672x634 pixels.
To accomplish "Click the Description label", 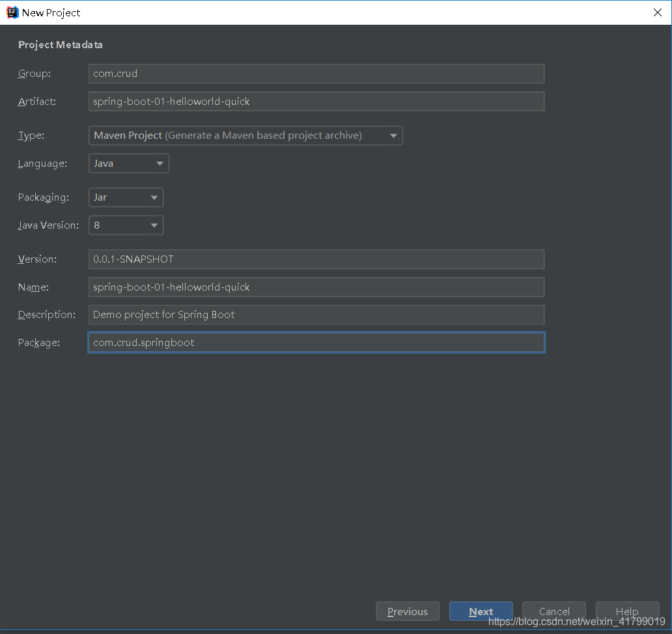I will point(47,315).
